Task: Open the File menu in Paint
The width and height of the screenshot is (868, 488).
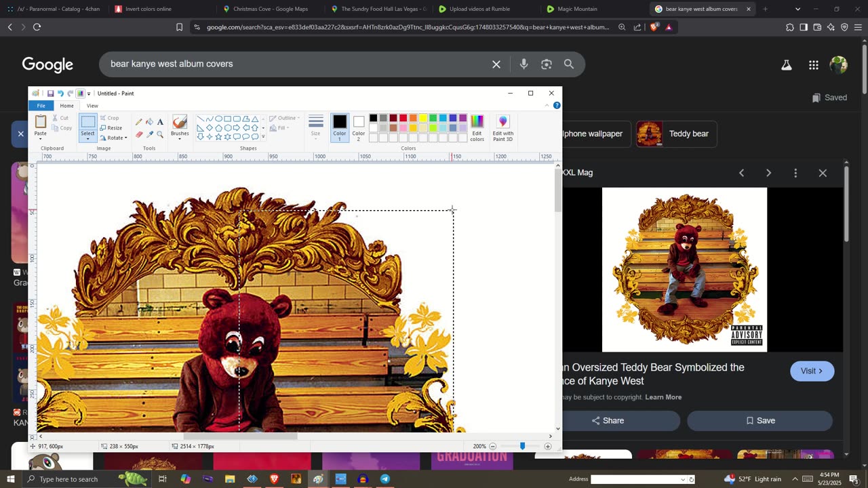Action: (41, 106)
